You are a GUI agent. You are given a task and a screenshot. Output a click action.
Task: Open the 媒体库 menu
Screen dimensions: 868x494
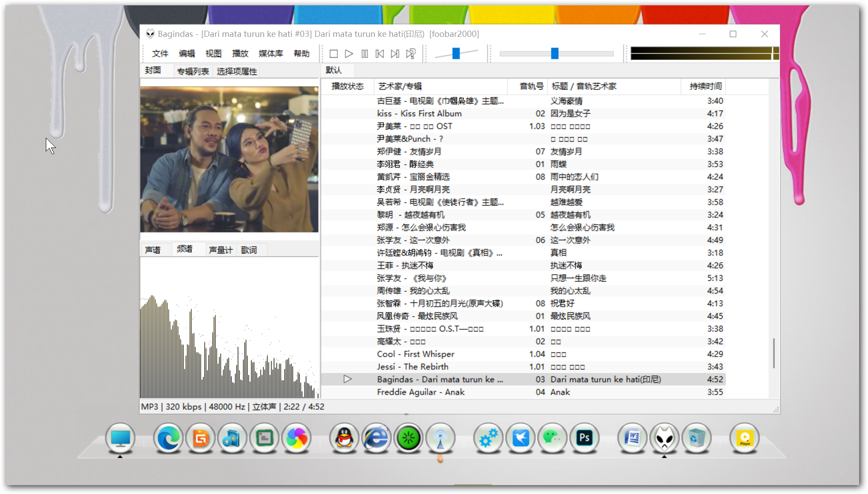pyautogui.click(x=271, y=54)
